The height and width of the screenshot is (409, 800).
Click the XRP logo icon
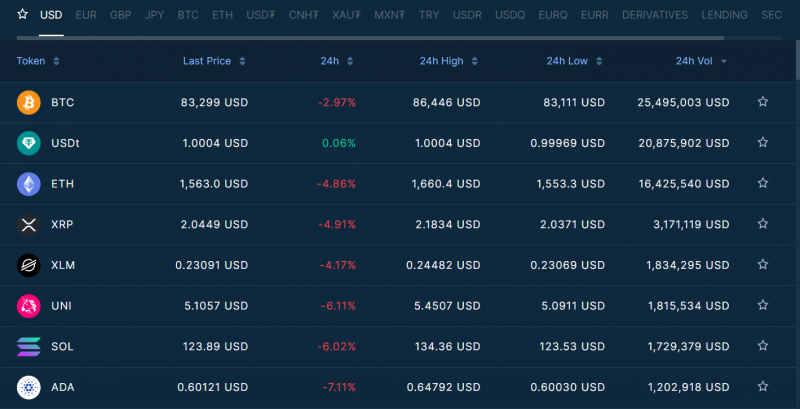29,225
